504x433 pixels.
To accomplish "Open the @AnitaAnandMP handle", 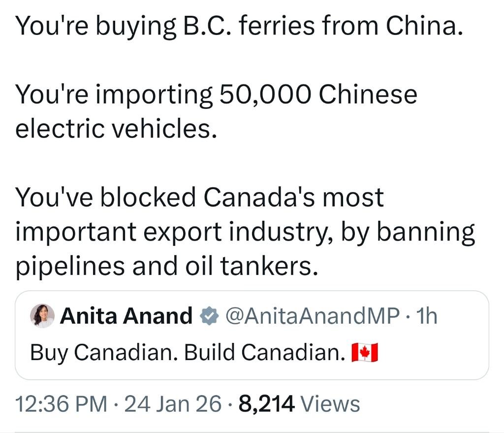I will point(312,316).
